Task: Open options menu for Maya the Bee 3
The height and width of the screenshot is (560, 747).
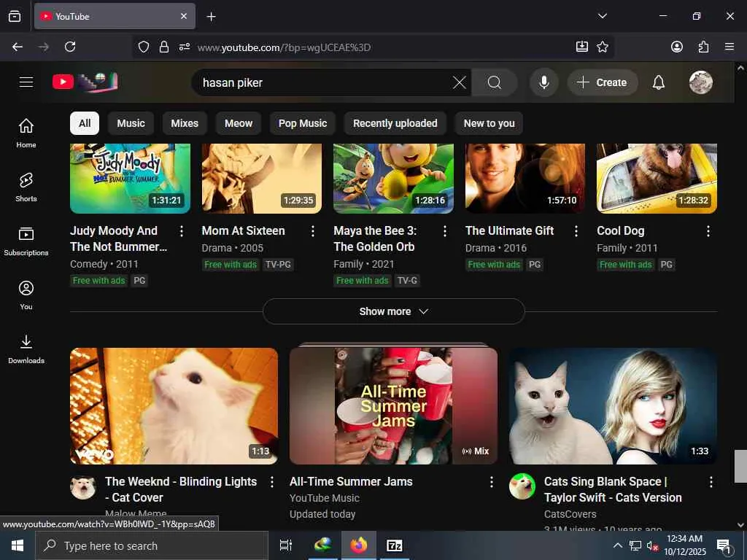Action: (445, 231)
